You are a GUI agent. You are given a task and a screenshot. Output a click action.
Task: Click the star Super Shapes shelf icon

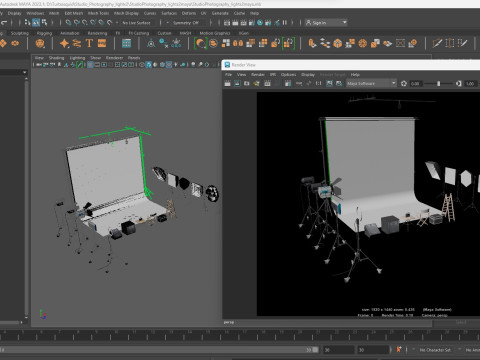(x=64, y=43)
